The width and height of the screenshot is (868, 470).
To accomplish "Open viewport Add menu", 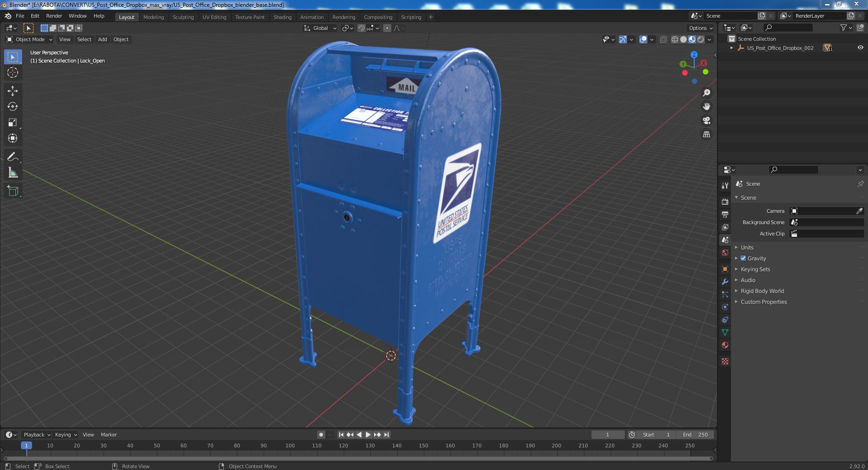I will (103, 39).
